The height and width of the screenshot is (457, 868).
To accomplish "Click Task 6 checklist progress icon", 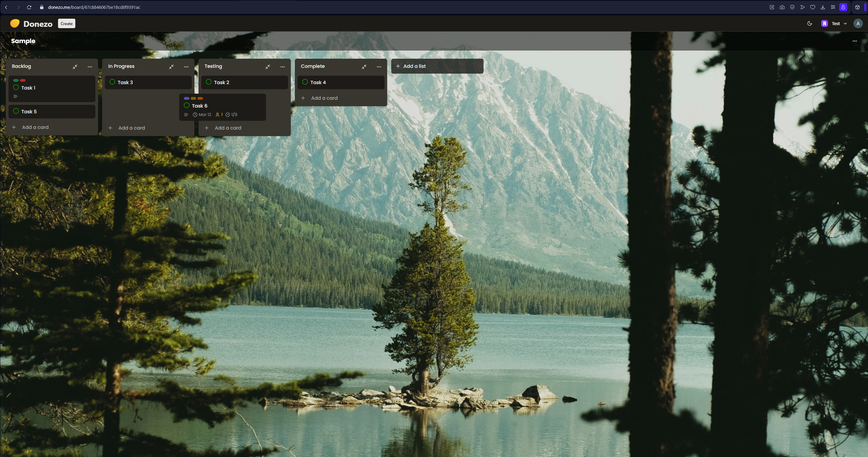I will coord(228,115).
